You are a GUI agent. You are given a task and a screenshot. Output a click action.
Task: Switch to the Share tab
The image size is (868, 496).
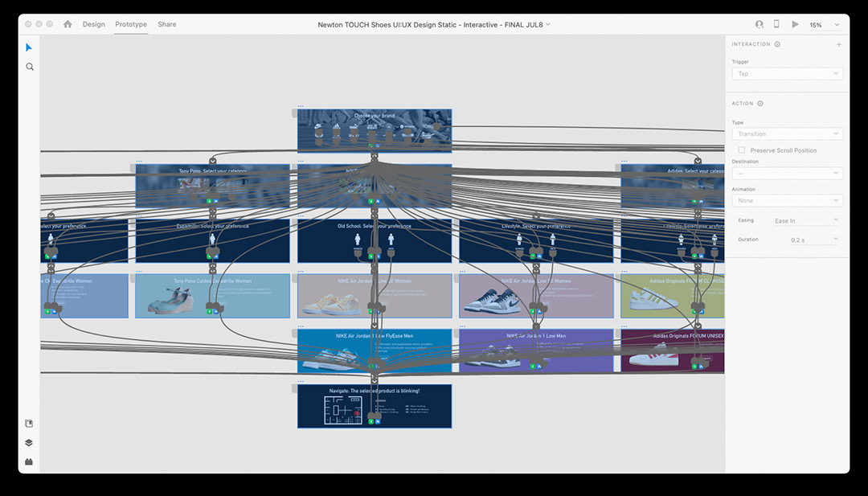[167, 24]
